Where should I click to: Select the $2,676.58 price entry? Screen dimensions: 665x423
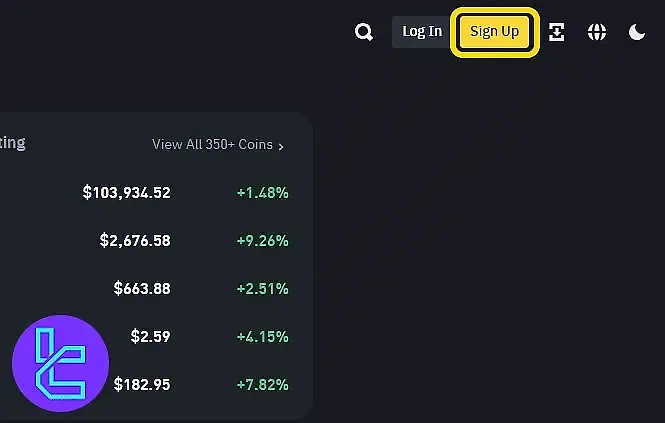click(135, 240)
